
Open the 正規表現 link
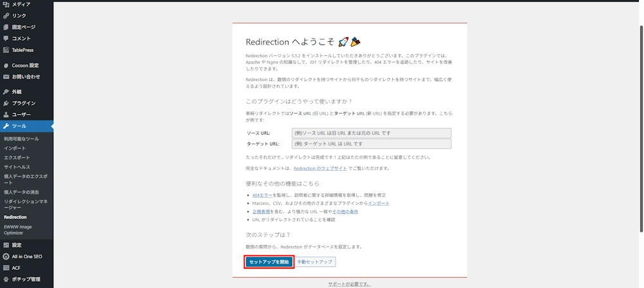(261, 211)
